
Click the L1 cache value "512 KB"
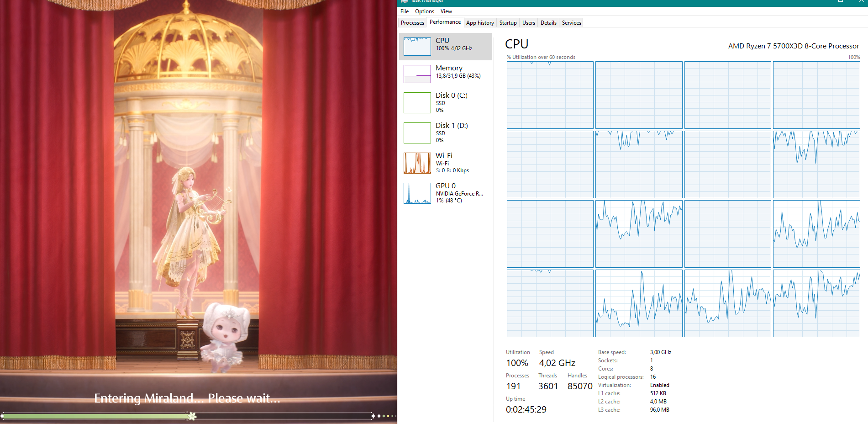click(x=658, y=393)
